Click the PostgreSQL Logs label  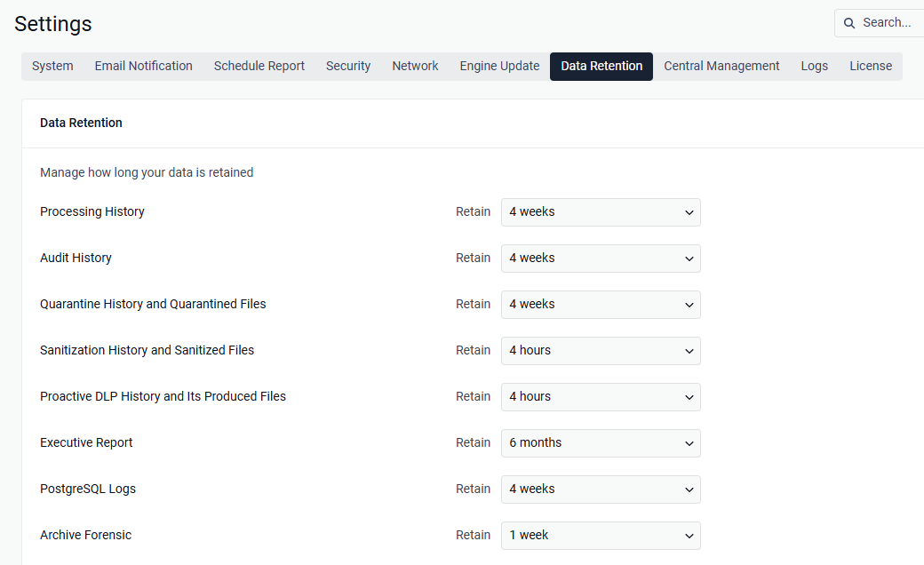tap(88, 489)
